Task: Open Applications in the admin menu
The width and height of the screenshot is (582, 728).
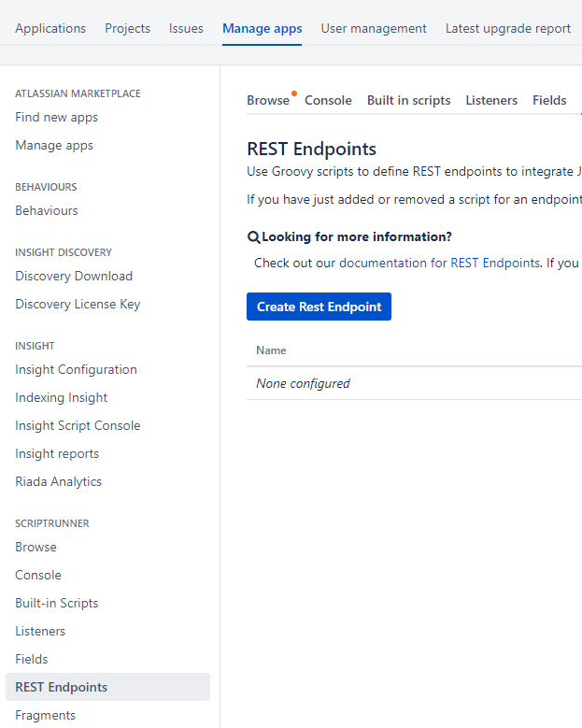Action: (x=50, y=29)
